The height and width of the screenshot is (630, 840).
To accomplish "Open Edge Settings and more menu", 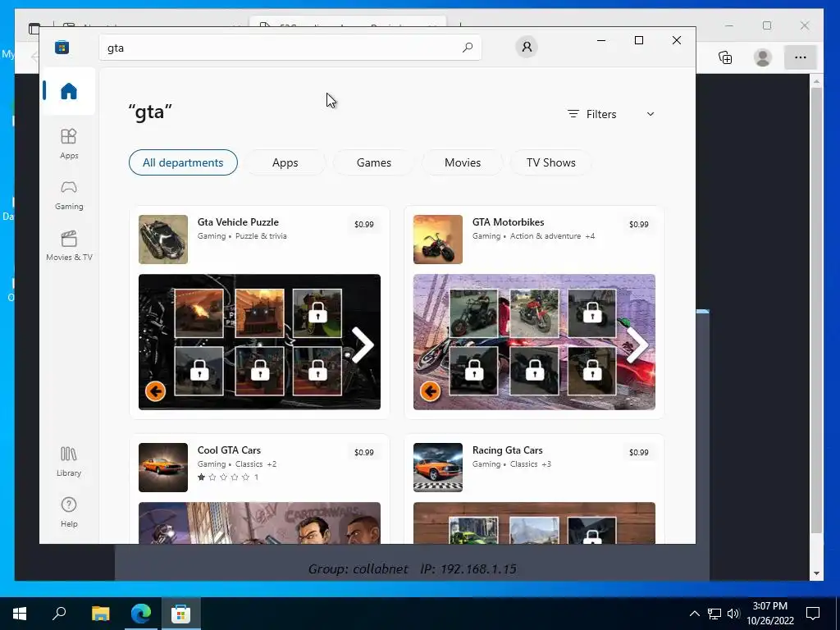I will coord(801,57).
